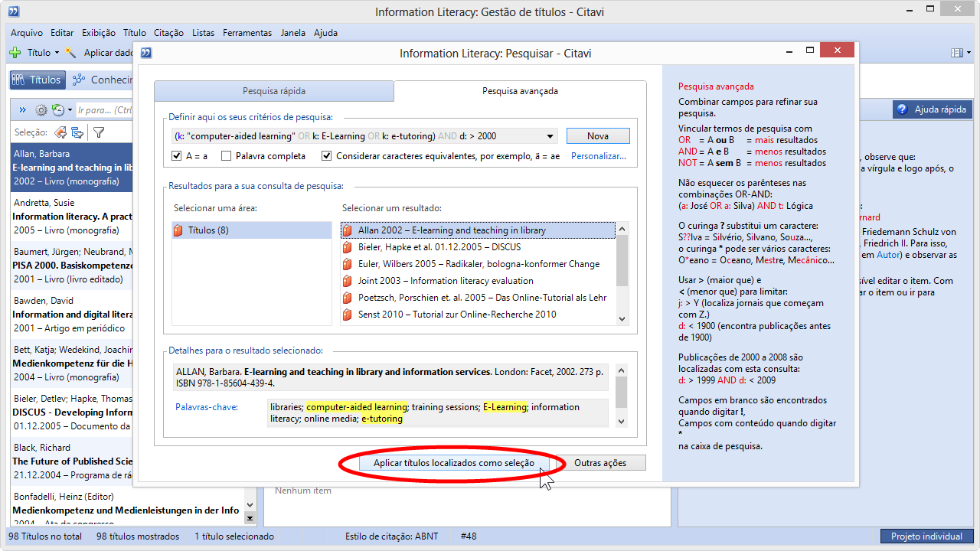Click the layout icon at toolbar far right
The width and height of the screenshot is (980, 551).
coord(956,53)
